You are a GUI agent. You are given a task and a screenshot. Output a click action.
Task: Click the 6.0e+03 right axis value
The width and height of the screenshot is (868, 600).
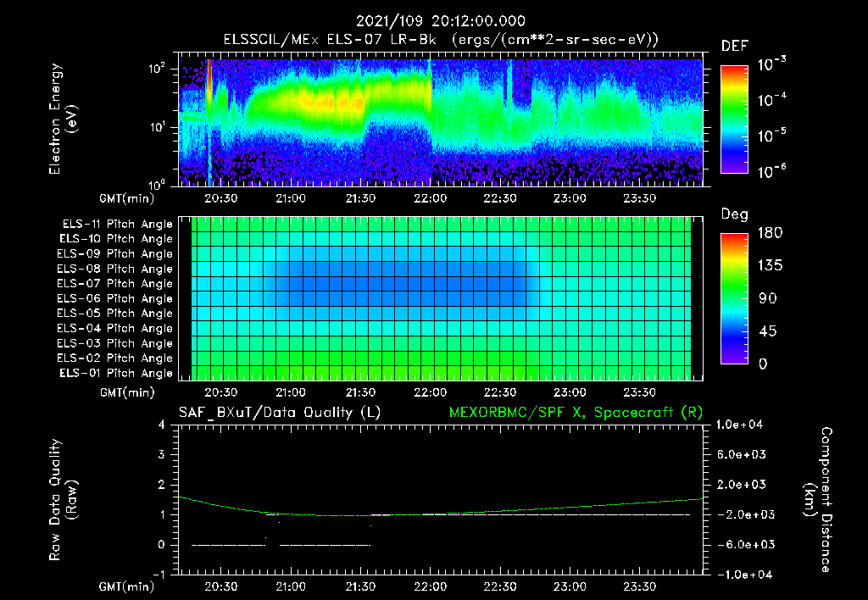pos(741,455)
